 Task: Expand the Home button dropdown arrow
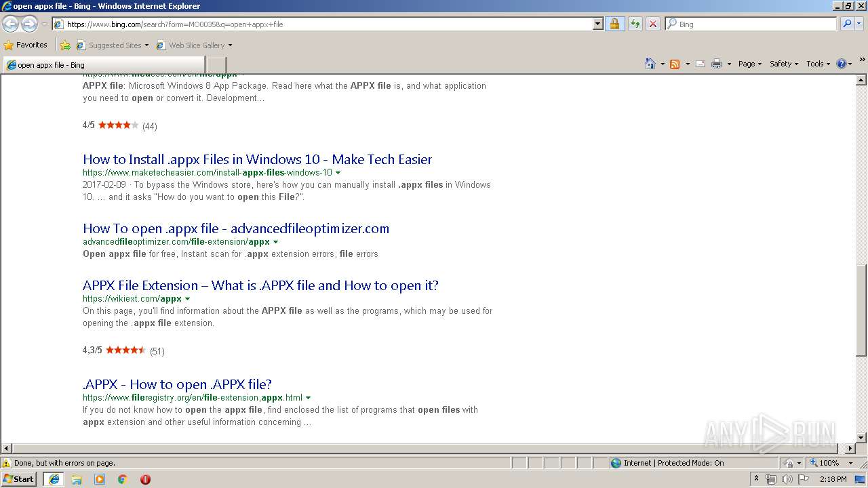663,64
